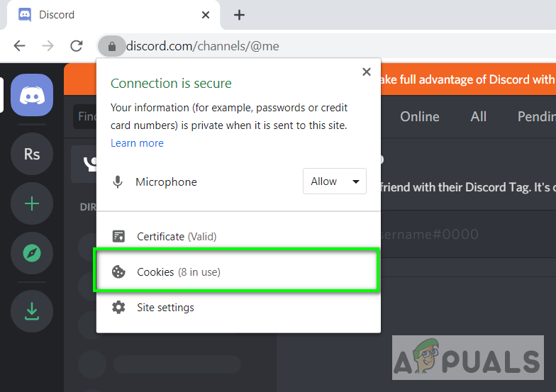Click the Download Apps arrow icon

point(32,311)
